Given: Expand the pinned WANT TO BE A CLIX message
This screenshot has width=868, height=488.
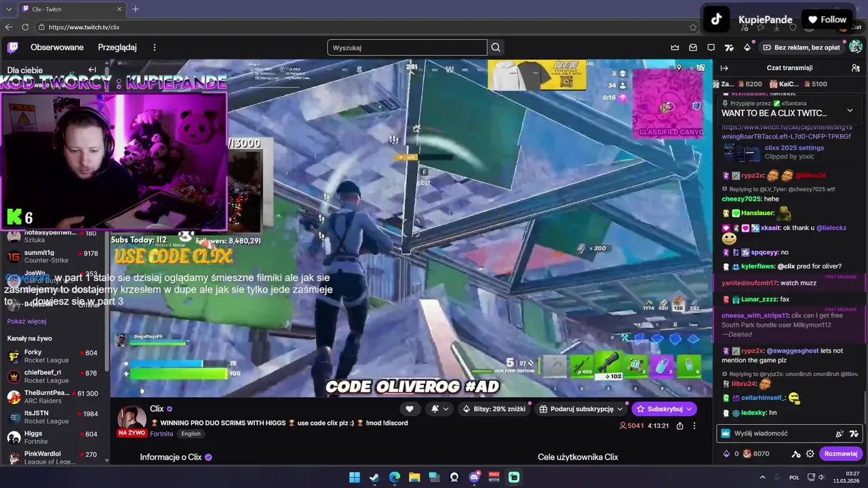Looking at the screenshot, I should pos(850,110).
